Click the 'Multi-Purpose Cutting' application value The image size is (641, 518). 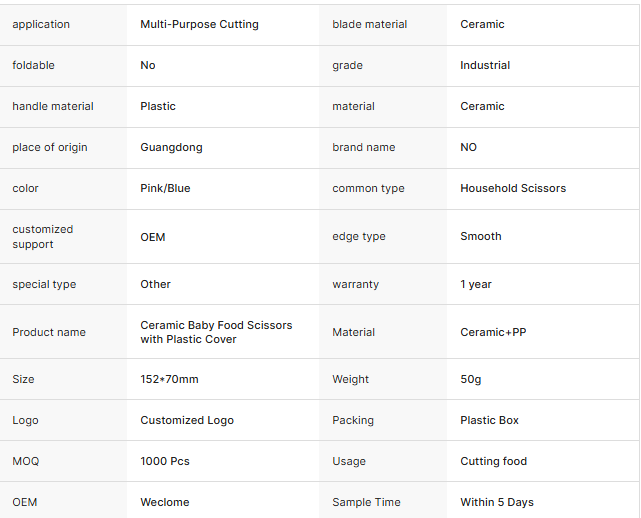click(199, 25)
